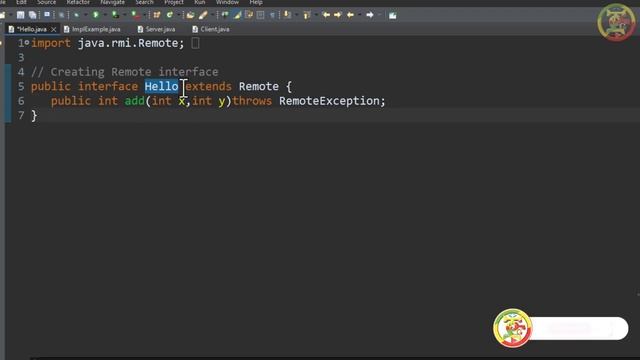Toggle Show Whitespace Characters
This screenshot has width=640, height=360.
[272, 15]
